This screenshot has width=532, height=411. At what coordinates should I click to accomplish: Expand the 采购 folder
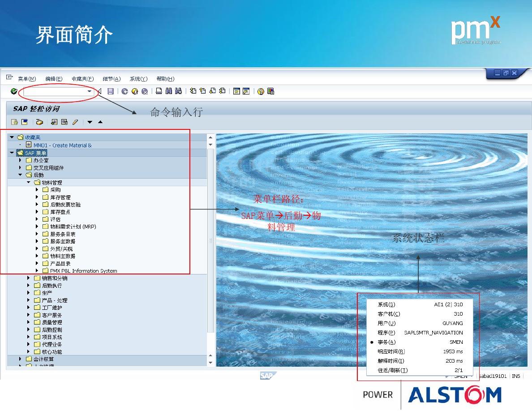[37, 189]
